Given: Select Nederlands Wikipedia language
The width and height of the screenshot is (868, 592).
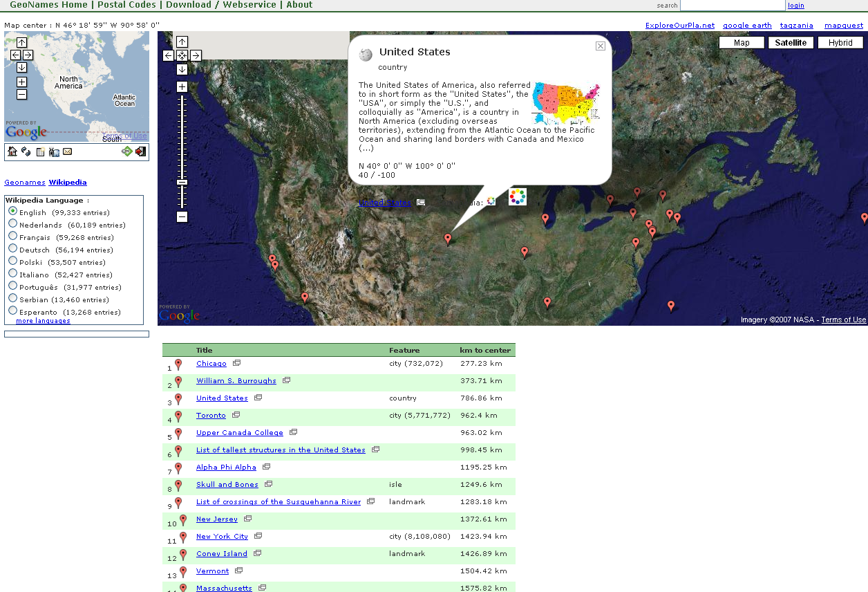Looking at the screenshot, I should click(x=12, y=223).
